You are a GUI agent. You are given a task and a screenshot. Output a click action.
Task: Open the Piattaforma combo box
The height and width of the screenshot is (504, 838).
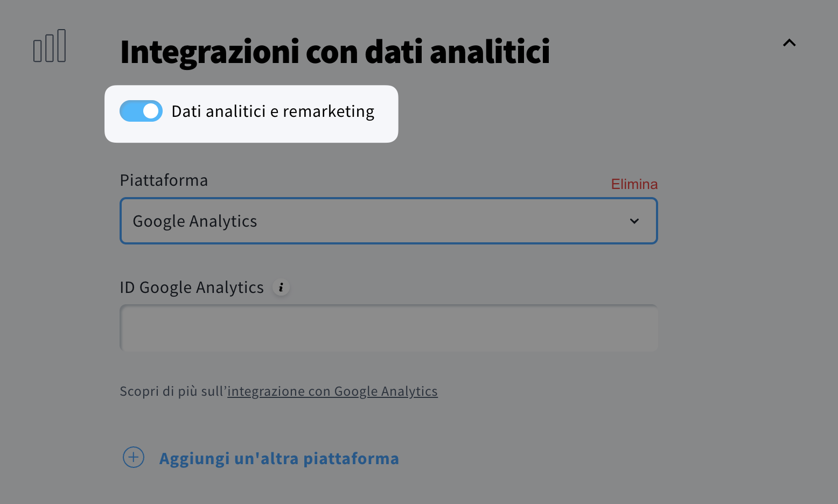[x=388, y=221]
